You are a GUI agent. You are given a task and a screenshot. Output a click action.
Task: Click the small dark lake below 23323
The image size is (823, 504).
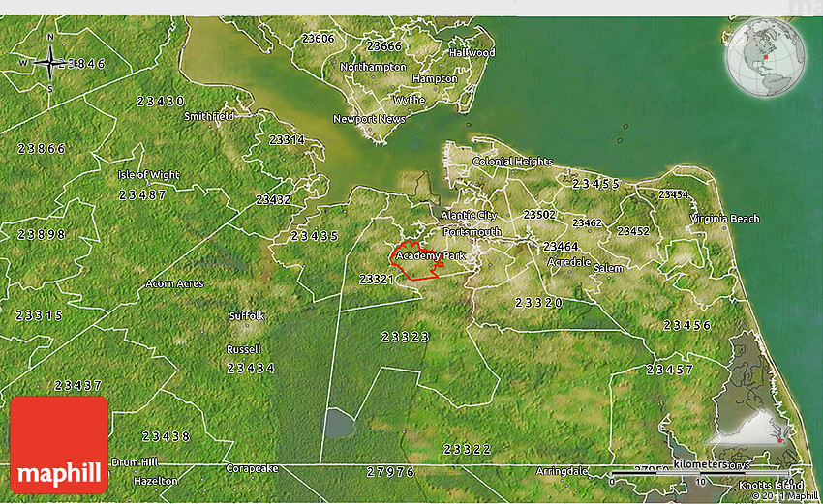coord(337,423)
